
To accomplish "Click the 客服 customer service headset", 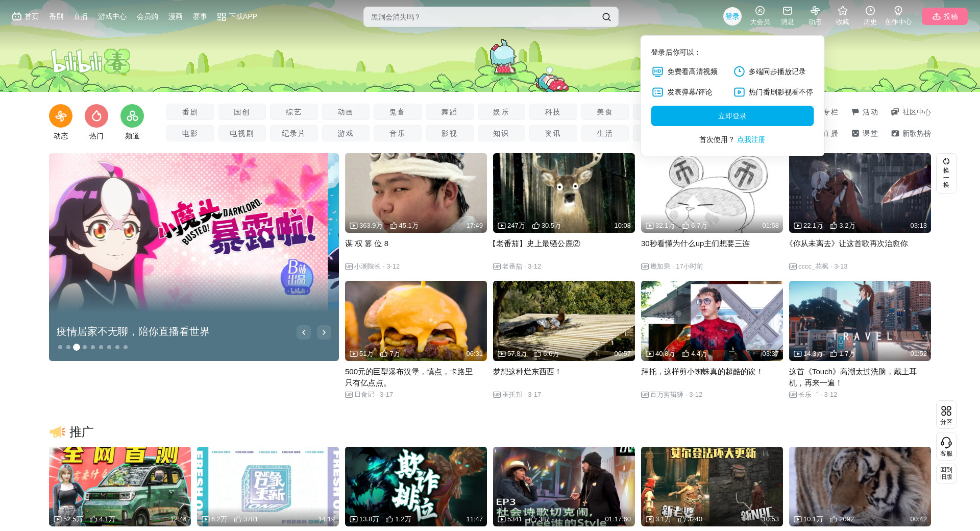I will 946,446.
